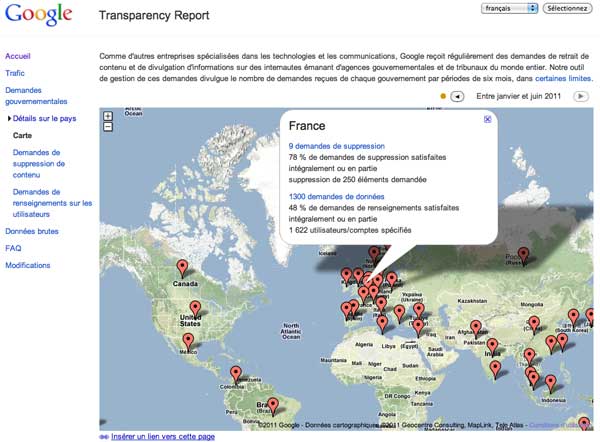Click the South Korea map pin

point(573,318)
